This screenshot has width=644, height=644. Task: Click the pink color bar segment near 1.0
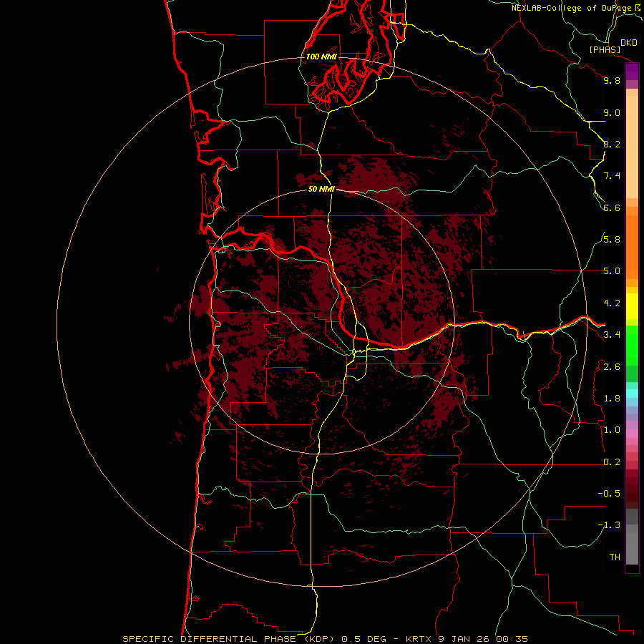632,434
